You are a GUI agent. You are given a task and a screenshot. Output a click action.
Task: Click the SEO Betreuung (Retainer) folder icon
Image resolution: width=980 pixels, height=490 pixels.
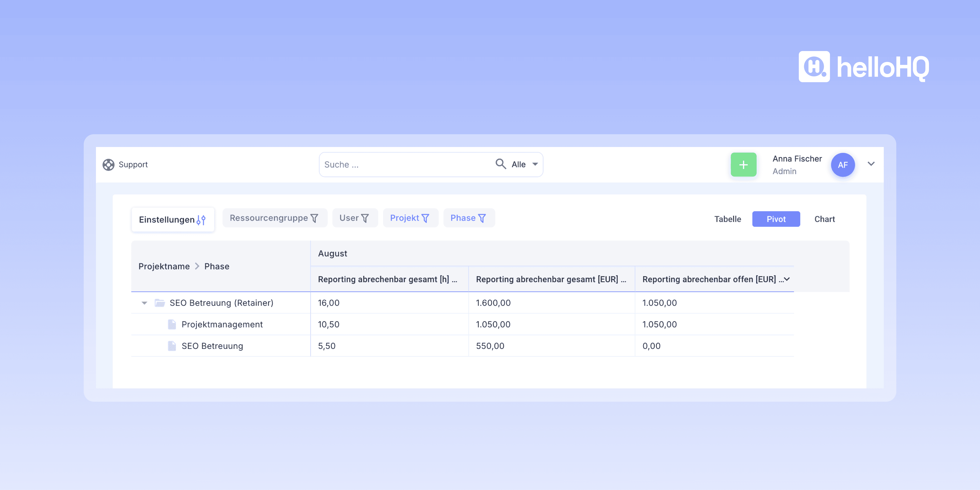point(160,303)
